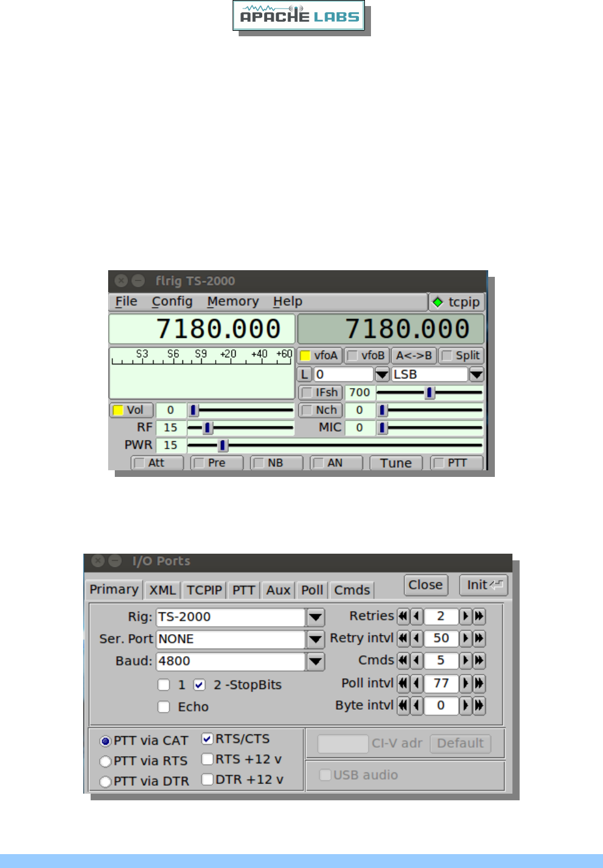603x868 pixels.
Task: Click Poll intvl single decrease arrow
Action: (x=417, y=683)
